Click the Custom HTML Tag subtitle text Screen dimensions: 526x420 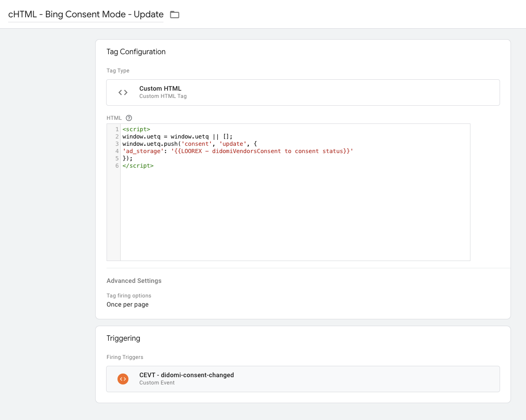point(163,96)
